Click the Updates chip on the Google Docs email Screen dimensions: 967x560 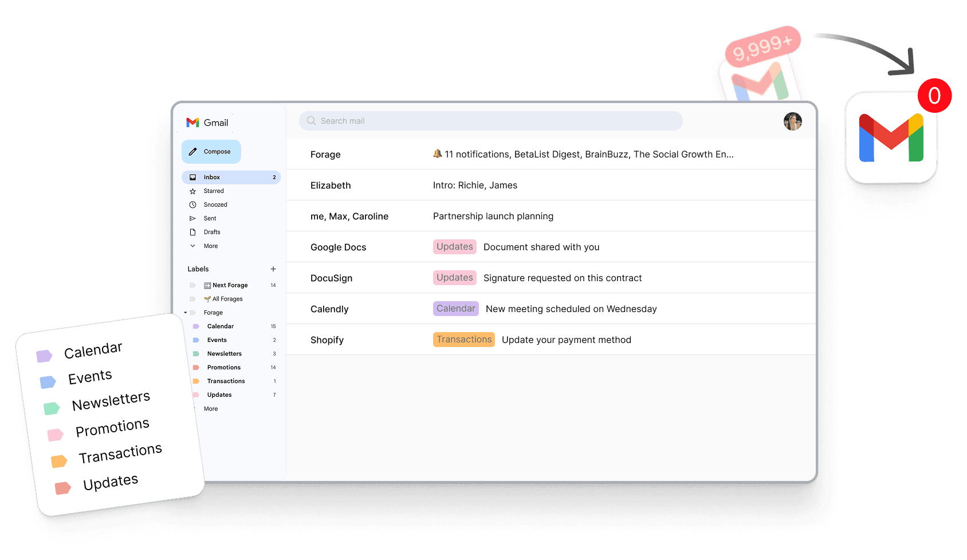(x=455, y=247)
